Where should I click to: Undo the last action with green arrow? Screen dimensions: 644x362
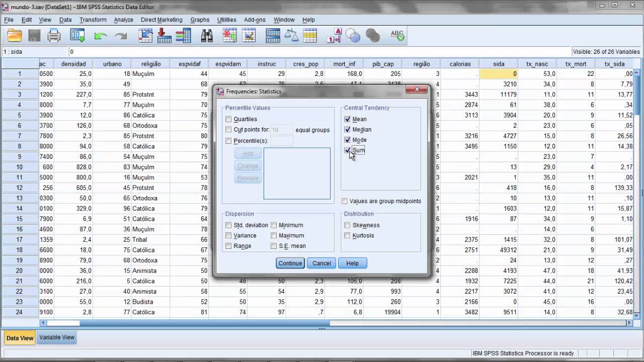101,36
